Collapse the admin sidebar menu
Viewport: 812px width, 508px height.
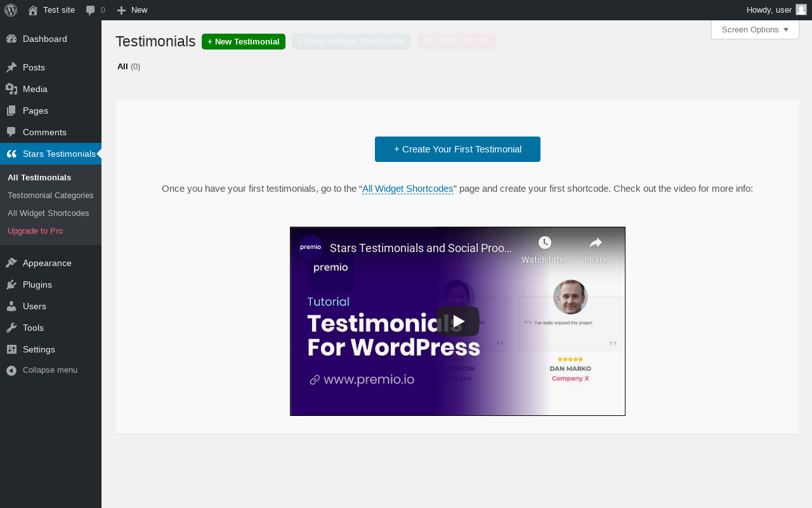[42, 370]
